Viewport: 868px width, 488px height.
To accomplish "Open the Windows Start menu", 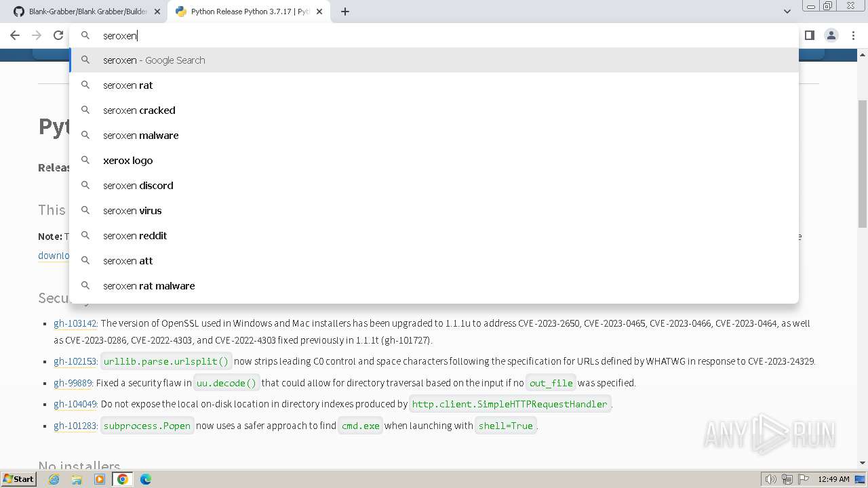I will (18, 479).
